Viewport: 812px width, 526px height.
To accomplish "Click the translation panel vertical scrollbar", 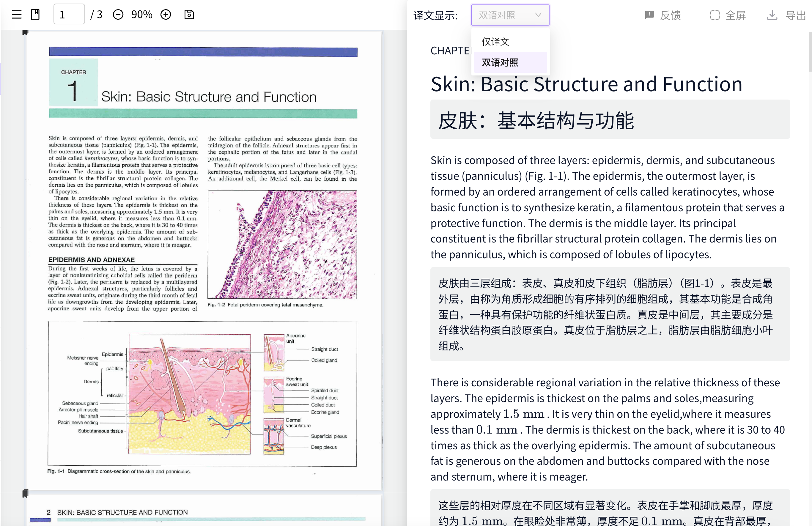I will coord(810,52).
